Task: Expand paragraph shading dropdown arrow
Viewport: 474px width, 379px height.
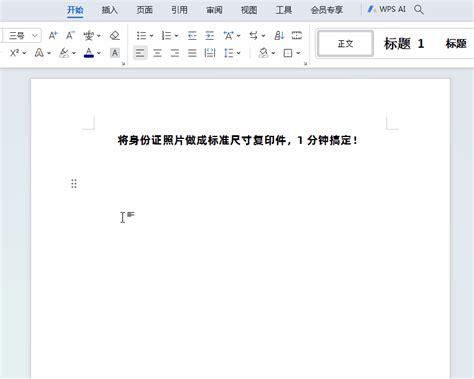Action: 273,53
